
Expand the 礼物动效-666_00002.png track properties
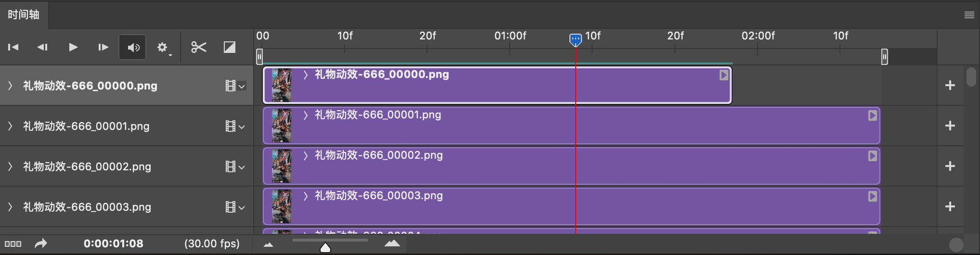pos(10,166)
